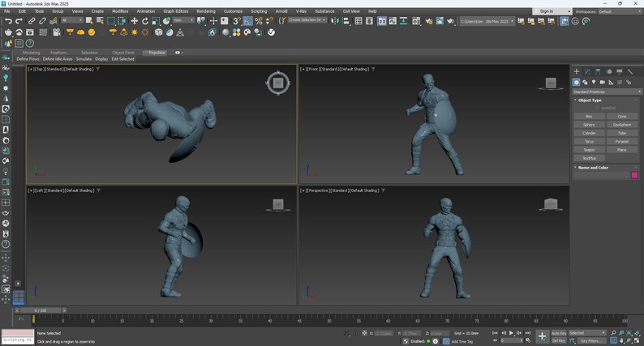Toggle the Angle Snap icon
The width and height of the screenshot is (644, 346).
247,20
